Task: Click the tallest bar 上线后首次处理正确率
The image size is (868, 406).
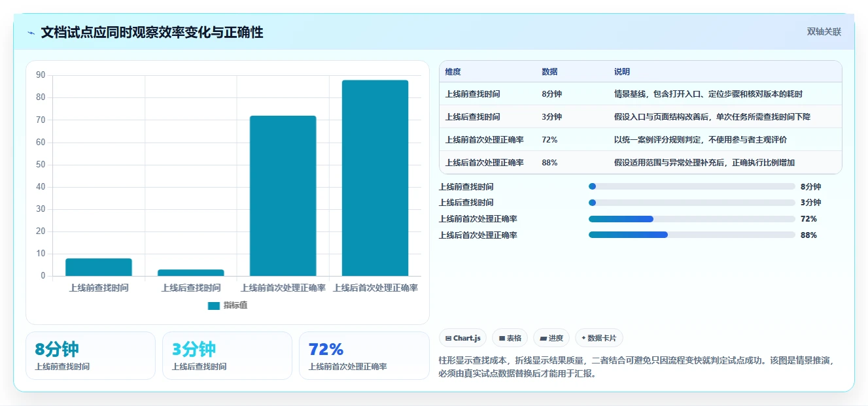Action: [375, 178]
